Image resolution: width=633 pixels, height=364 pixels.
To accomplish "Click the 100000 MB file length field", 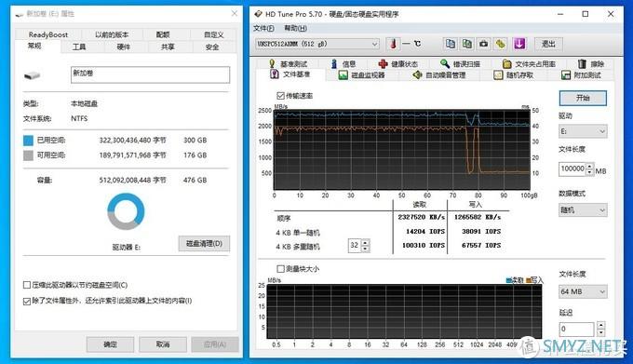I will (572, 169).
